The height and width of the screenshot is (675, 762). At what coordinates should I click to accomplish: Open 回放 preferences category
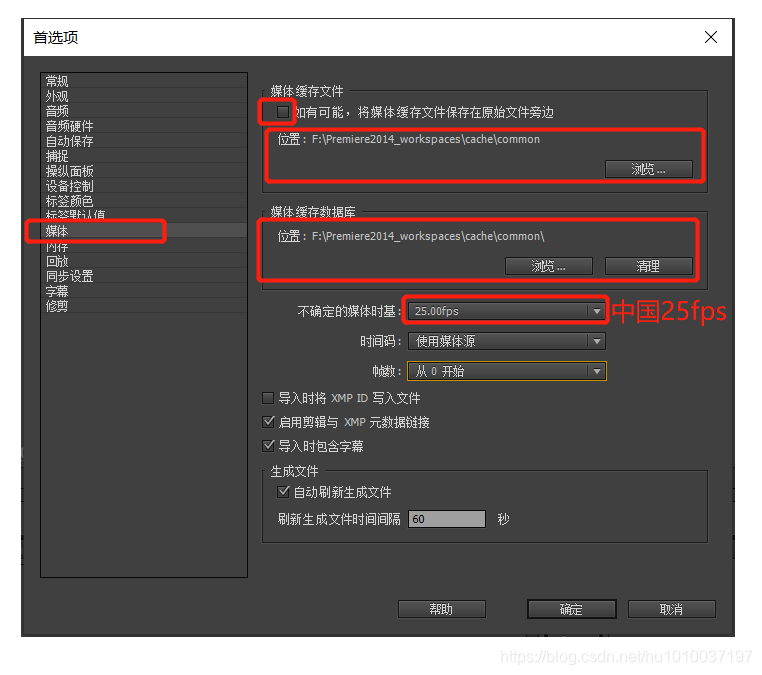pyautogui.click(x=144, y=261)
